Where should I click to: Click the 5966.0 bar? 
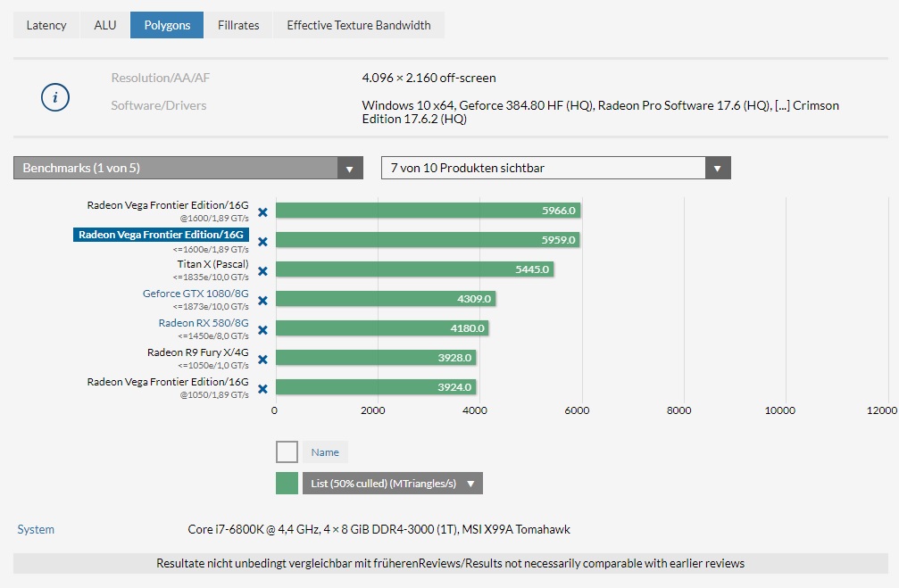coord(429,211)
